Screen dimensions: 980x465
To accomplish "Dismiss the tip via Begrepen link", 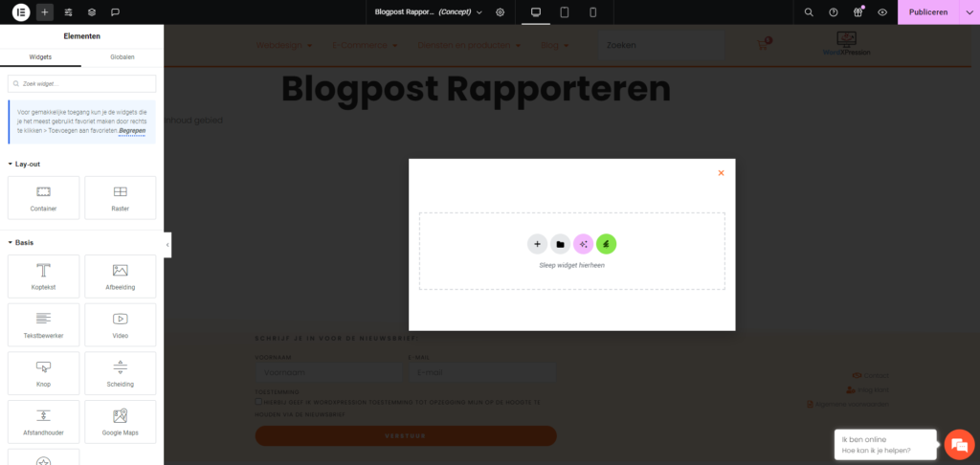I will point(132,131).
